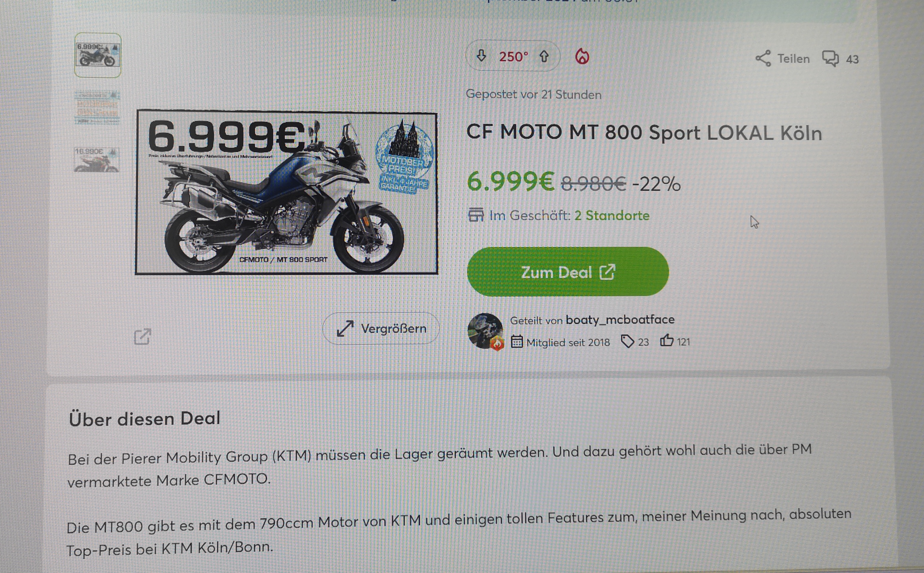Click the shop icon beside Im Geschäft
924x573 pixels.
click(476, 215)
